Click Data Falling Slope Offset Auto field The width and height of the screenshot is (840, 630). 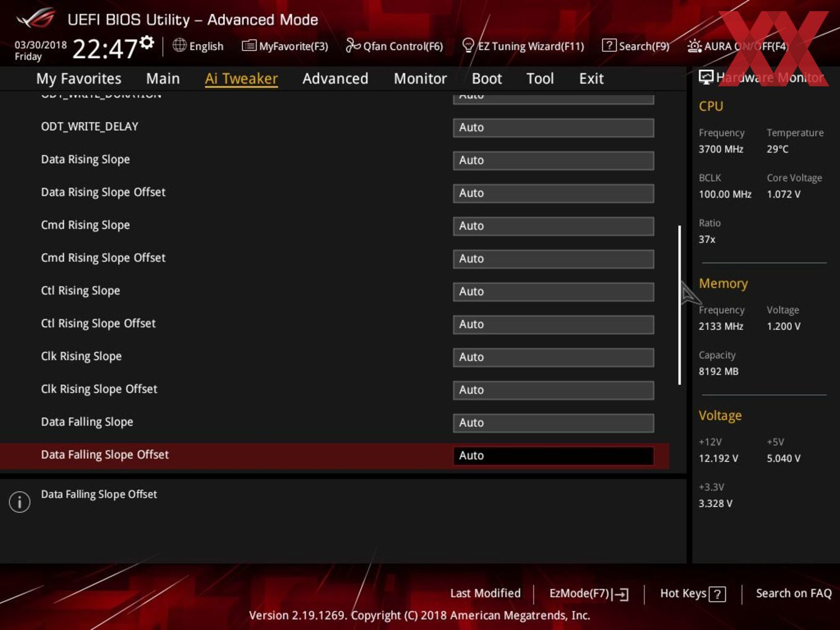click(553, 455)
